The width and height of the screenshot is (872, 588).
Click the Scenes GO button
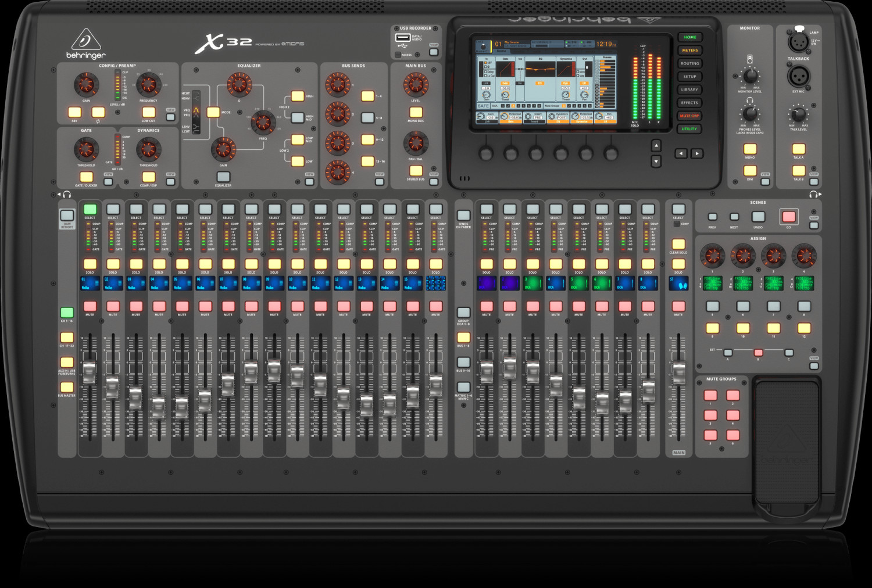coord(789,217)
